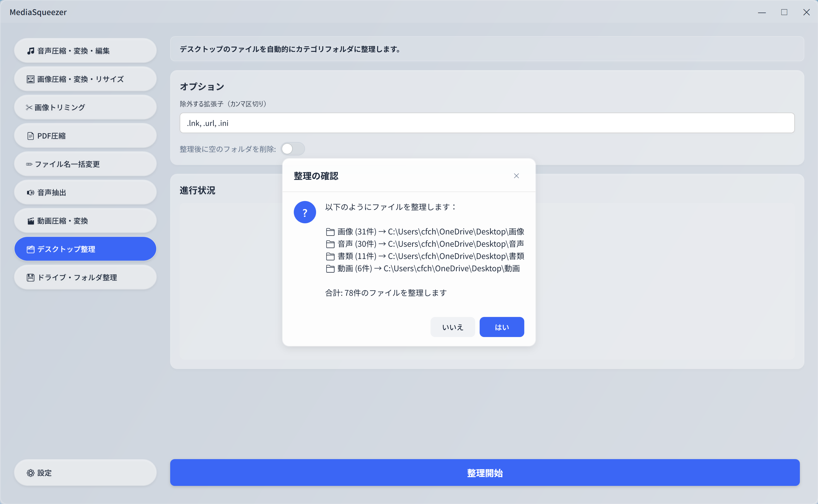Switch to the ファイル名一括変更 section
Screen dimensions: 818x504
point(85,164)
